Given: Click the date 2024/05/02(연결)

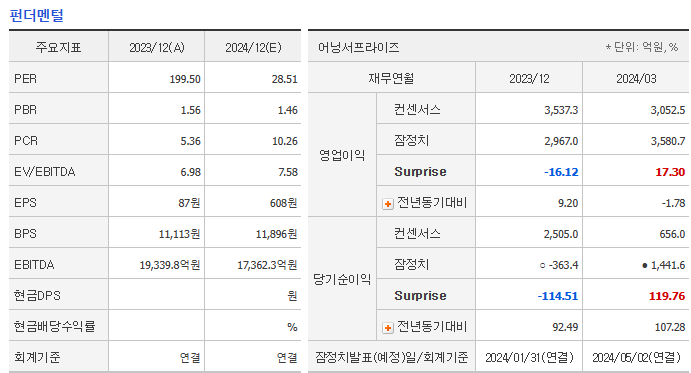Looking at the screenshot, I should pyautogui.click(x=636, y=357).
